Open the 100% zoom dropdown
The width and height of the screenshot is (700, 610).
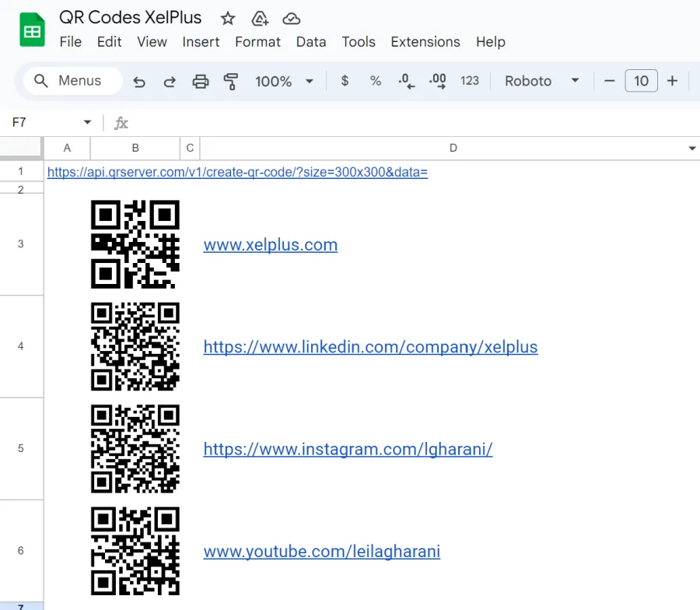point(284,81)
